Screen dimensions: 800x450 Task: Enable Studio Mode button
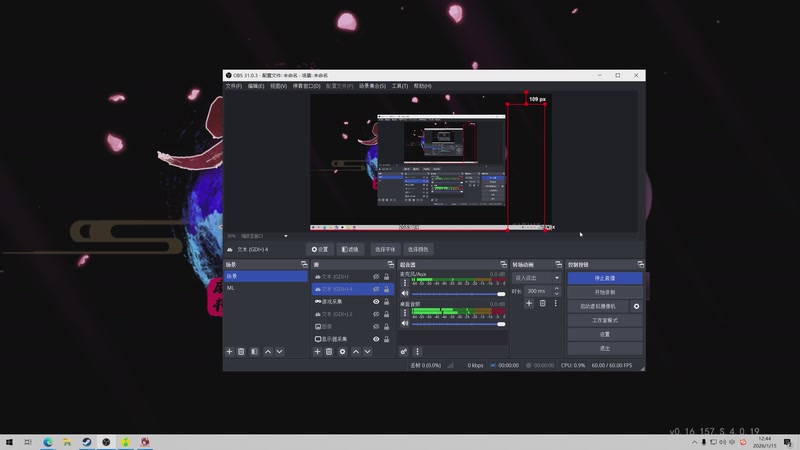[x=605, y=320]
